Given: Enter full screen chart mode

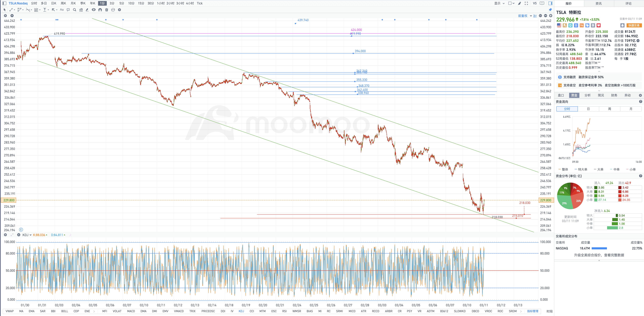Looking at the screenshot, I should click(526, 3).
